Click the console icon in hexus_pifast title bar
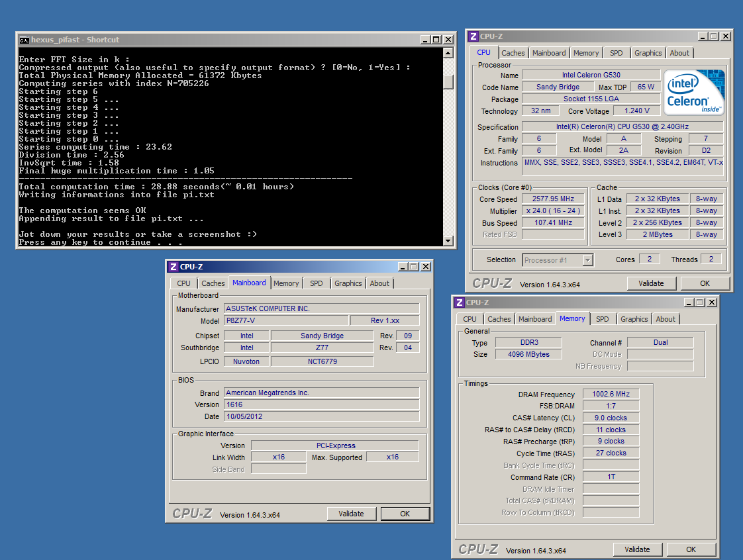Viewport: 743px width, 560px height. (x=24, y=40)
